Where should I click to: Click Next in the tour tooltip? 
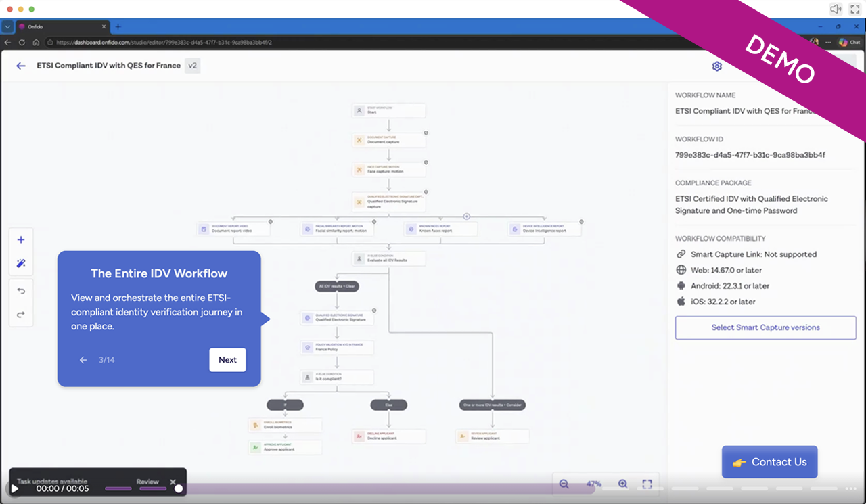227,360
